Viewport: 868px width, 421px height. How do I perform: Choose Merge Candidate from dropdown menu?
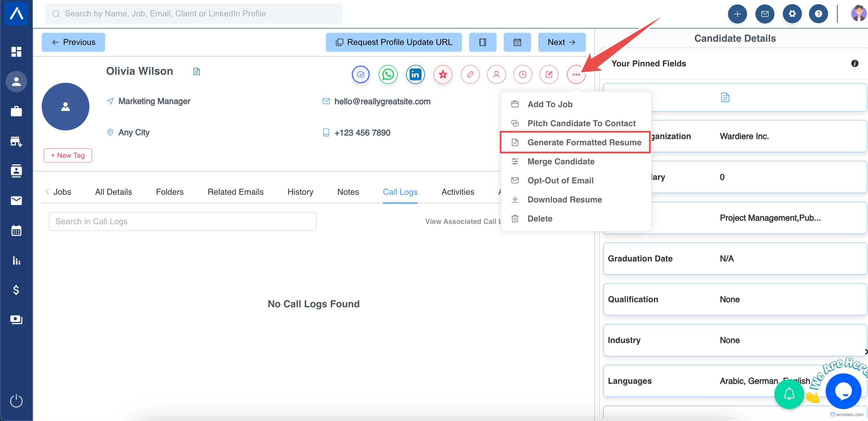[561, 162]
